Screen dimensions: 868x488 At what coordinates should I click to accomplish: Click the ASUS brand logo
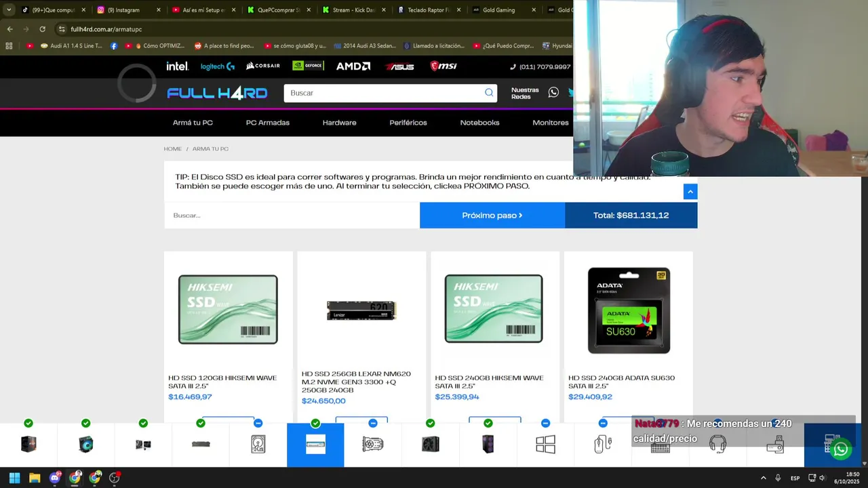399,66
